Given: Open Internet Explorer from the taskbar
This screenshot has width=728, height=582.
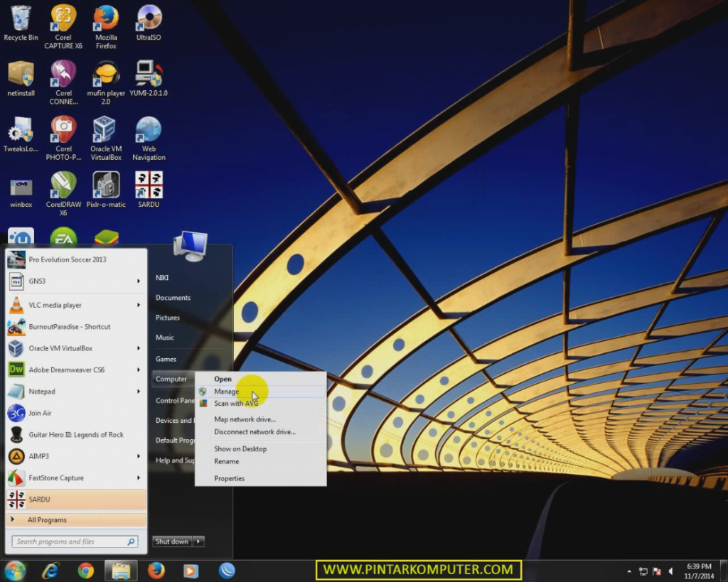Looking at the screenshot, I should [50, 571].
